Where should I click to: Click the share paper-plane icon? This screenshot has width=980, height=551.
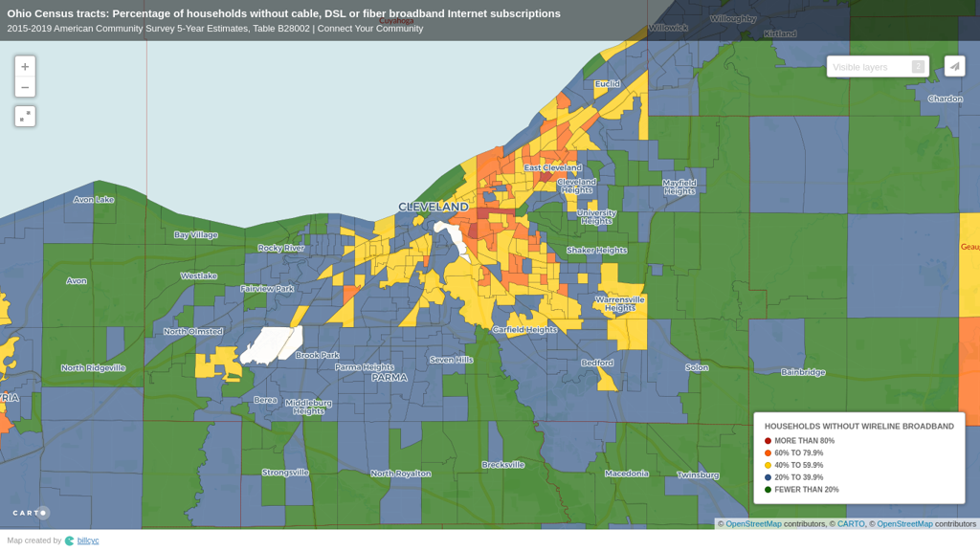(954, 66)
